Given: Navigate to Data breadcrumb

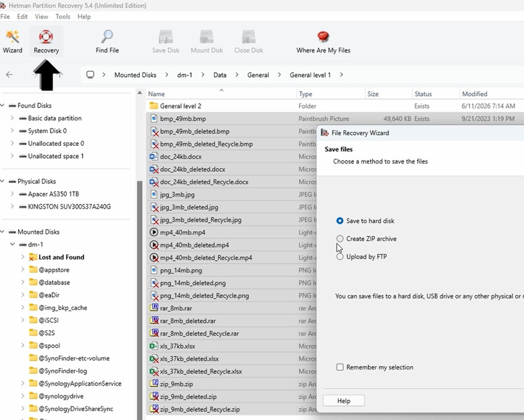Looking at the screenshot, I should 220,75.
